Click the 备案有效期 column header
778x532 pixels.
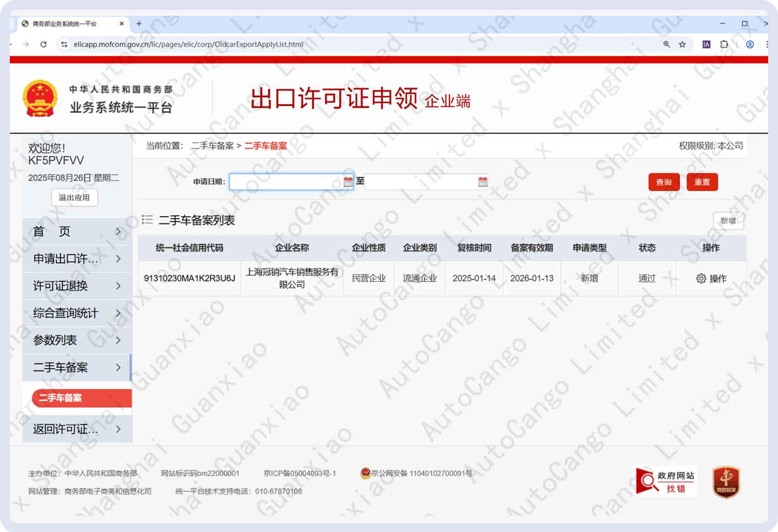click(x=532, y=248)
